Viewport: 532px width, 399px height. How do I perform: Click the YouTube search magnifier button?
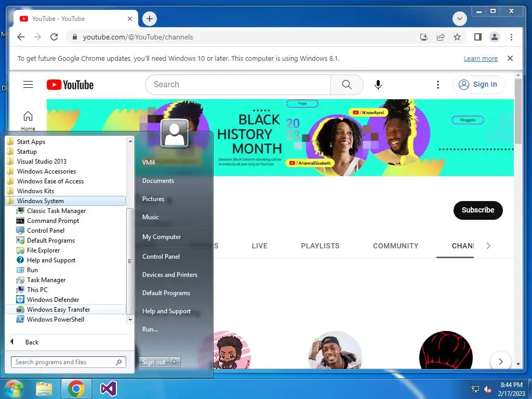(x=347, y=85)
